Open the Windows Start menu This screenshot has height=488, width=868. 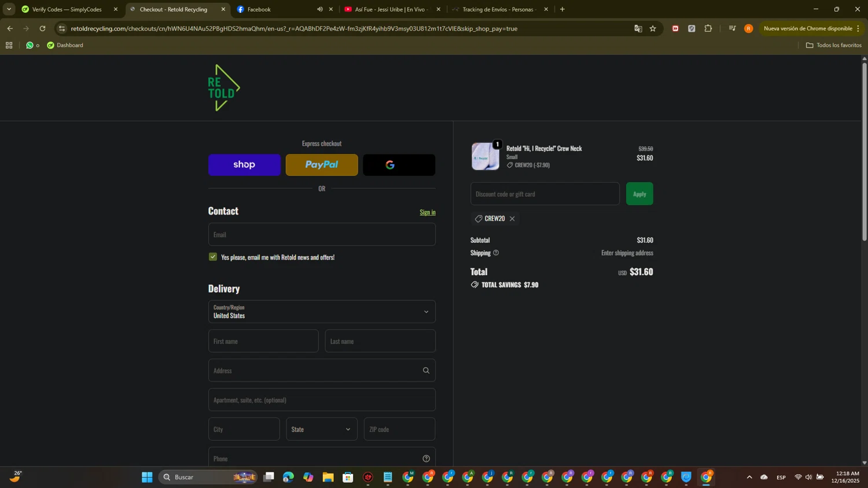click(147, 477)
